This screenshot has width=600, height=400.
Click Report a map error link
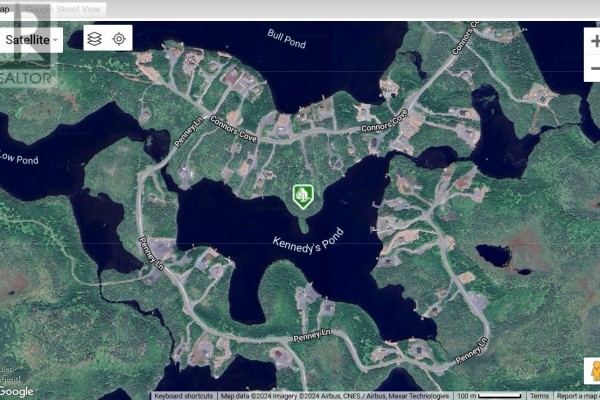577,396
